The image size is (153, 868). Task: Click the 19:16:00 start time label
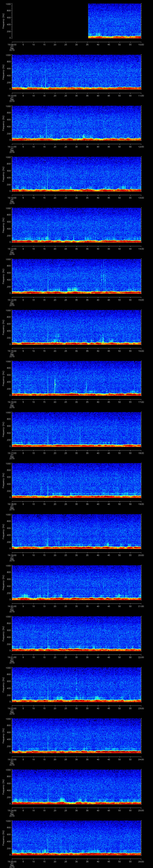pyautogui.click(x=12, y=402)
